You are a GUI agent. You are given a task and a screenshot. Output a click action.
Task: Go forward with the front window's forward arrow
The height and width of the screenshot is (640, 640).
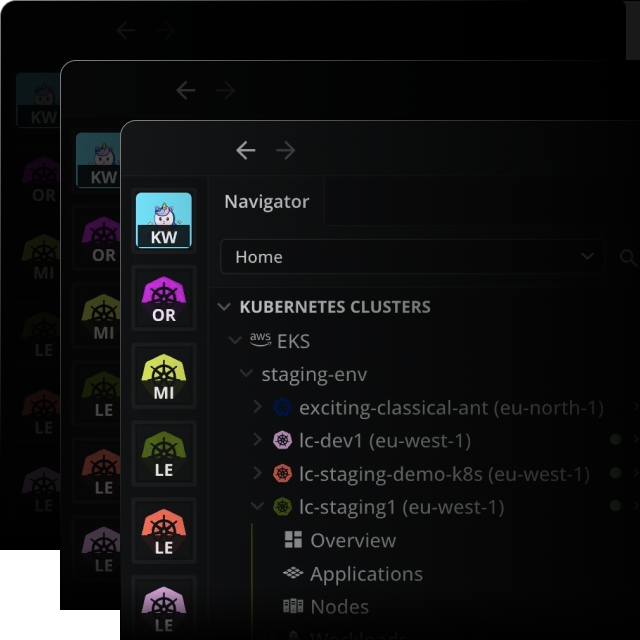coord(285,150)
